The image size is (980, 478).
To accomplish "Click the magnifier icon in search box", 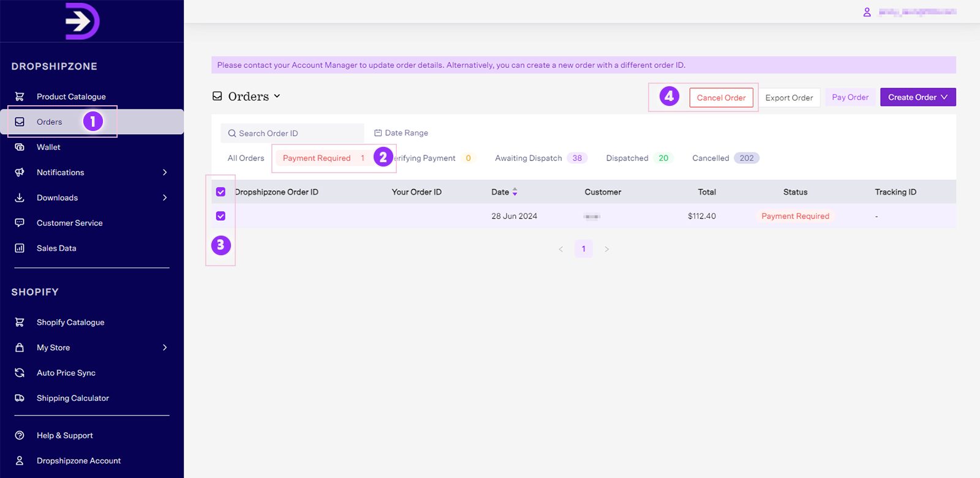I will coord(232,133).
